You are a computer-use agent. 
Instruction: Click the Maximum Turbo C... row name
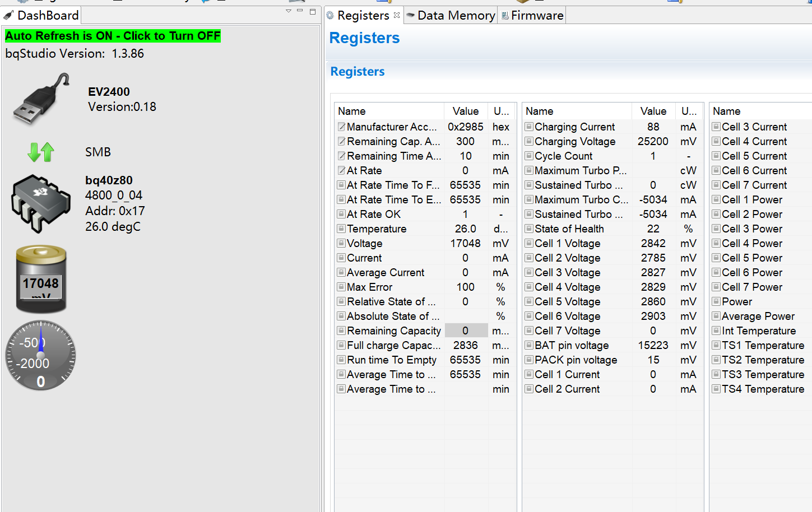(582, 199)
